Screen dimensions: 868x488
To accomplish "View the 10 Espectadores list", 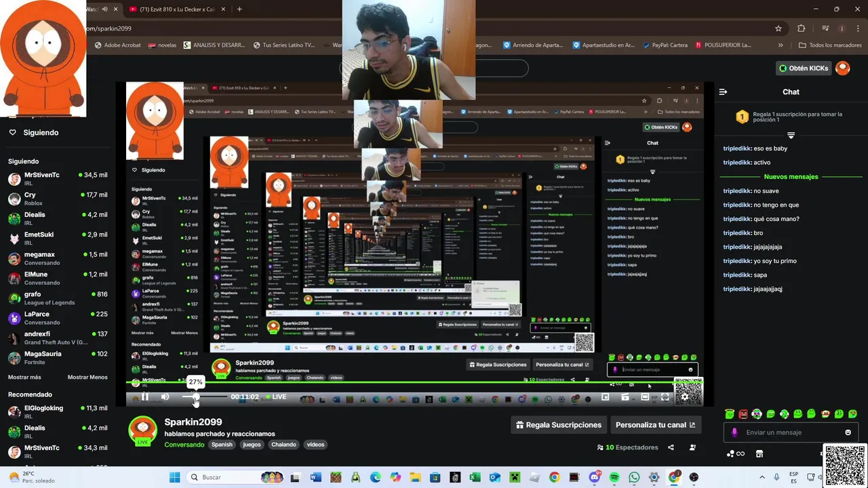I will (x=627, y=447).
